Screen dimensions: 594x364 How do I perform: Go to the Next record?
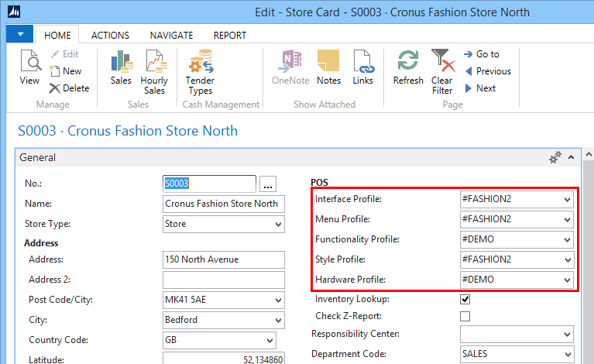[480, 88]
